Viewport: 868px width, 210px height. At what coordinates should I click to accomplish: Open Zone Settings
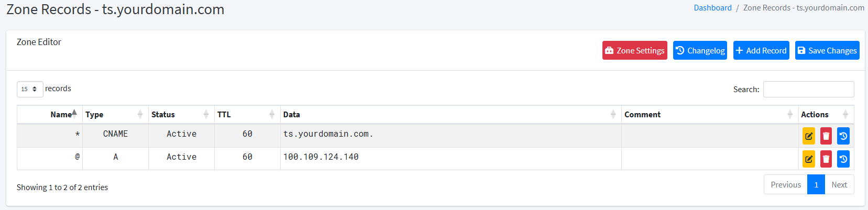coord(635,50)
